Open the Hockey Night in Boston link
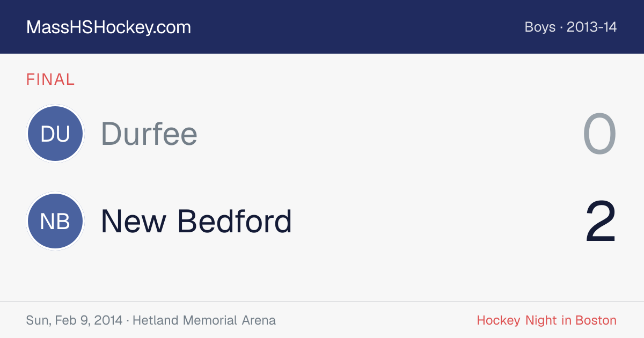 point(546,320)
